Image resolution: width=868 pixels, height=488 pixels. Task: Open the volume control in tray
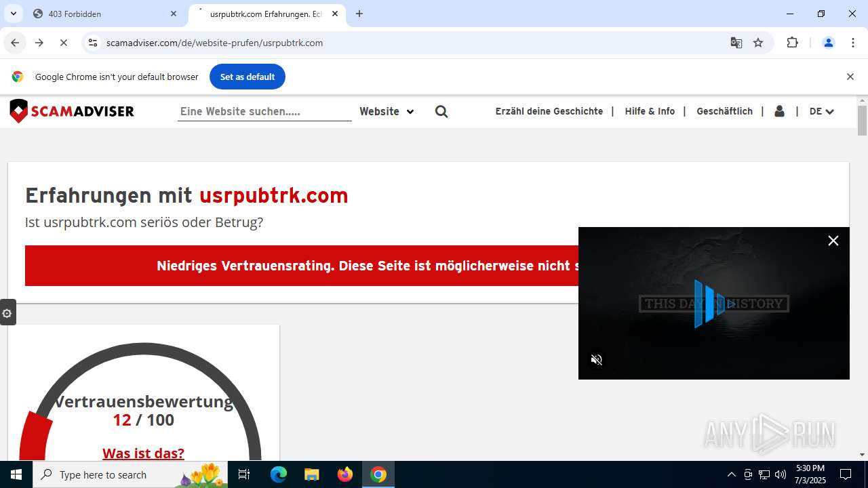pos(781,474)
